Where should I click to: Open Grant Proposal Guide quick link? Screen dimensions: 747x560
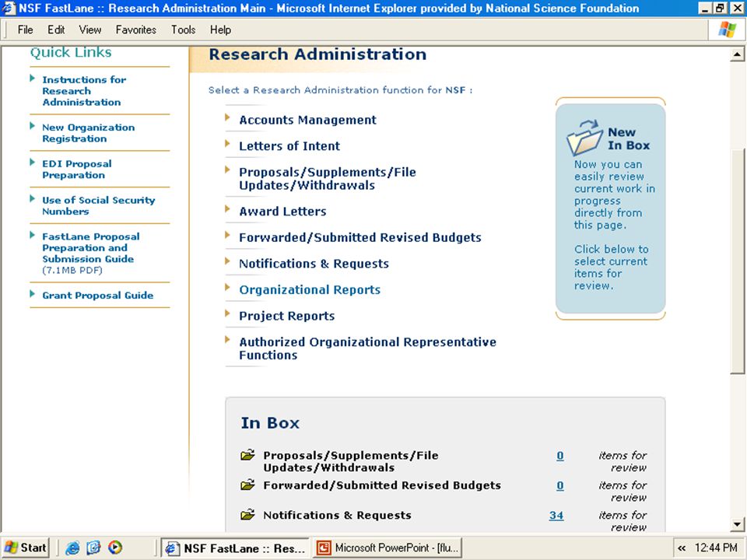tap(98, 296)
